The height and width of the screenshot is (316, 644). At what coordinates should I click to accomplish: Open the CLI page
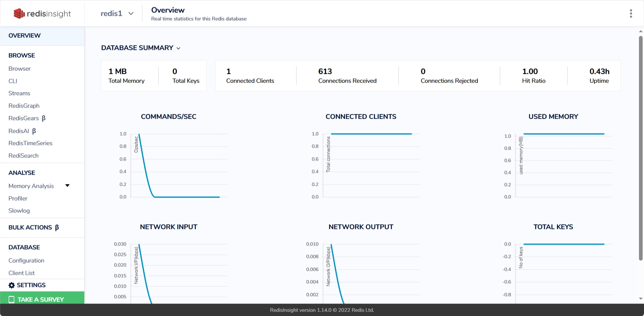13,81
